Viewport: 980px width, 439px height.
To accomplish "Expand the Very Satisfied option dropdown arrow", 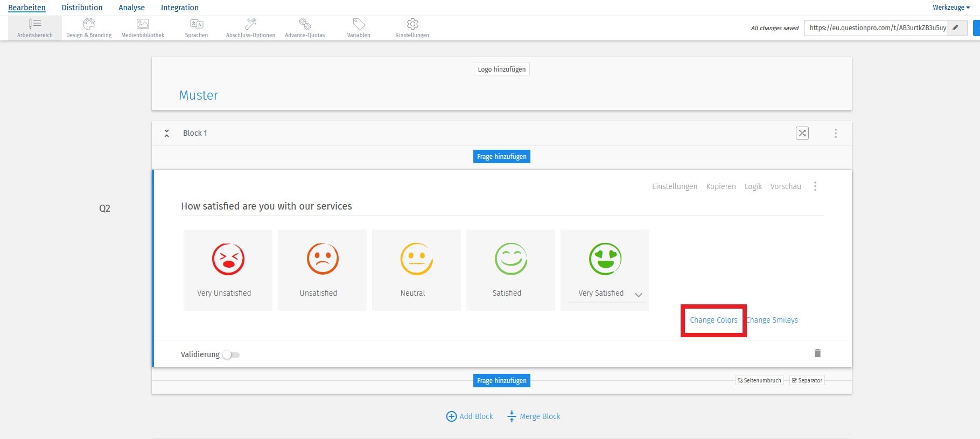I will (639, 295).
